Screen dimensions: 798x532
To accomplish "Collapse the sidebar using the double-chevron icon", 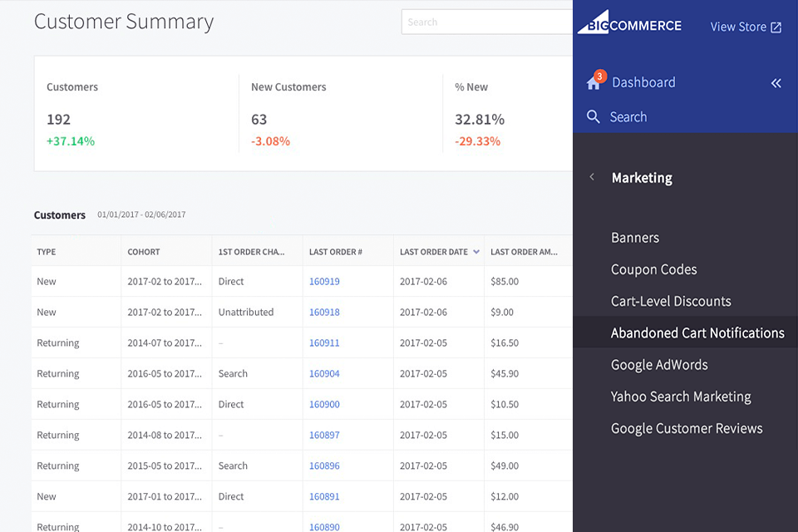I will tap(776, 83).
